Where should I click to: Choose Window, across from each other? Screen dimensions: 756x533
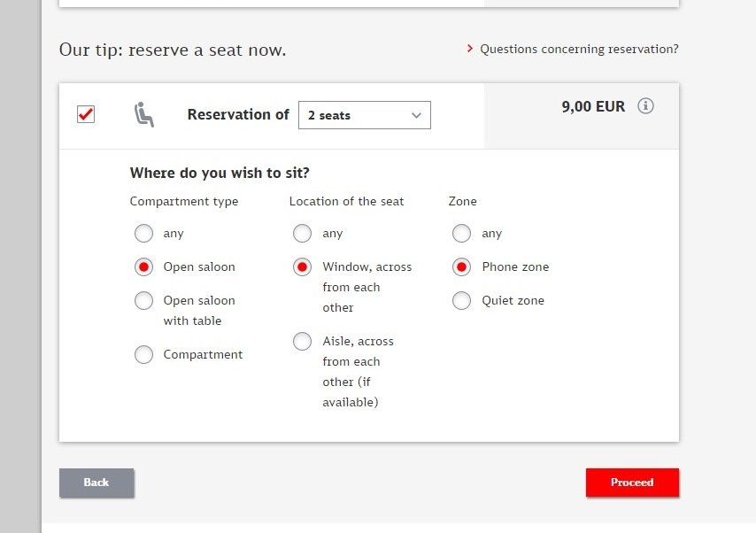click(x=302, y=266)
